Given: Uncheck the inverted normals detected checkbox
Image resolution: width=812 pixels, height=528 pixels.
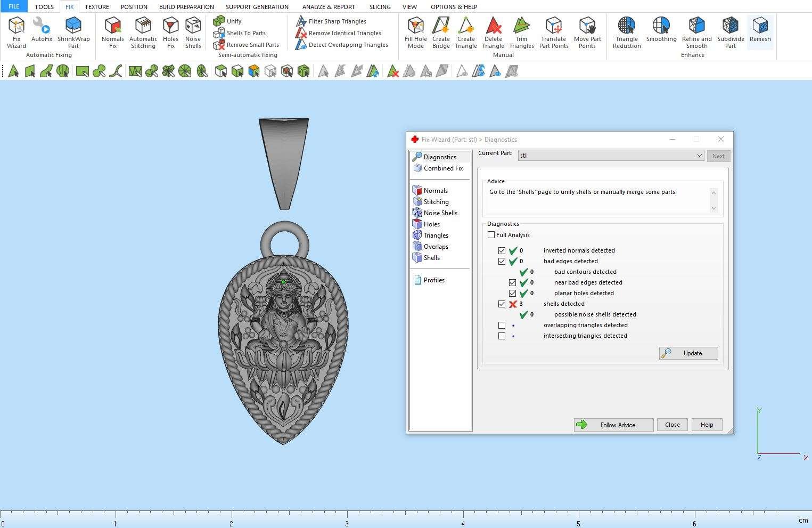Looking at the screenshot, I should [502, 250].
